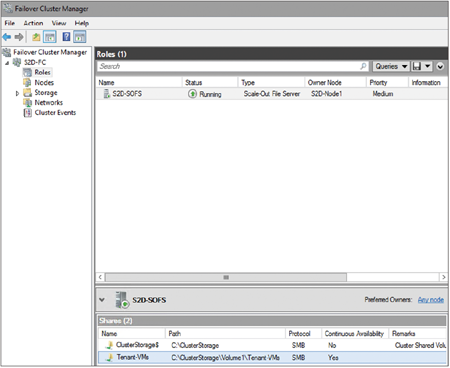
Task: Toggle the Show/Hide console tree icon
Action: point(50,37)
